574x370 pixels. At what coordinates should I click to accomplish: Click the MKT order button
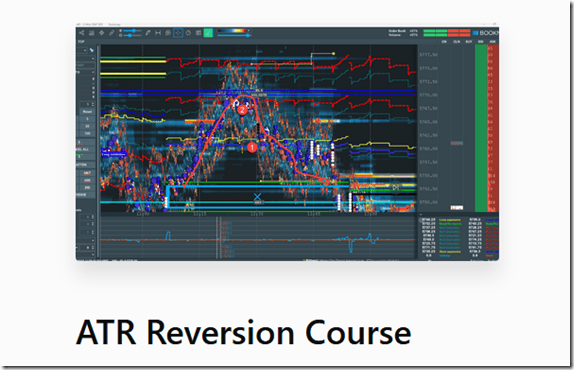pos(87,173)
